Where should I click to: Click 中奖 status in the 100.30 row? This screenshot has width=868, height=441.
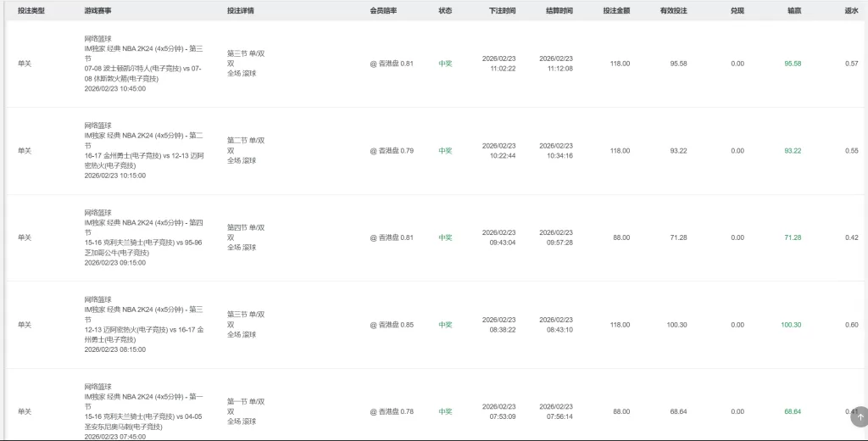(445, 325)
